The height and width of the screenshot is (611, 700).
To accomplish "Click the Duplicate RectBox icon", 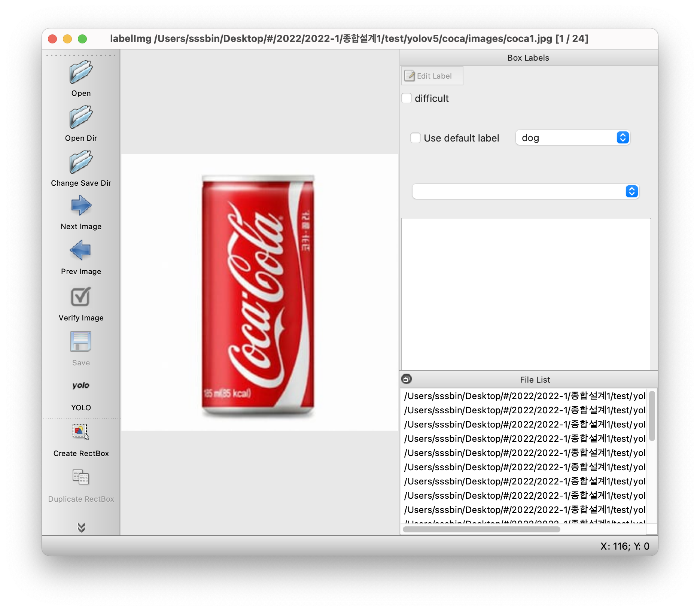I will pyautogui.click(x=81, y=477).
